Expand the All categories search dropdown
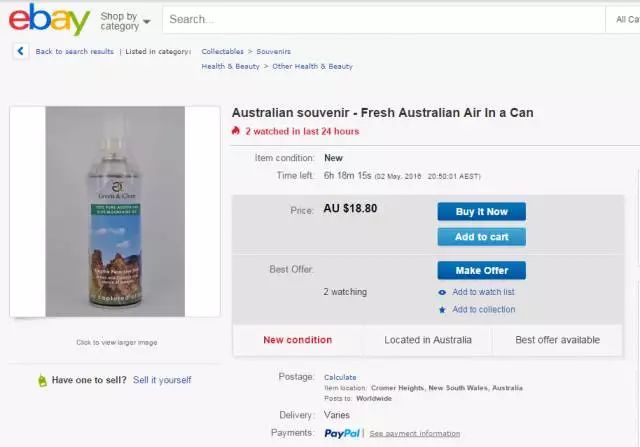 click(622, 19)
